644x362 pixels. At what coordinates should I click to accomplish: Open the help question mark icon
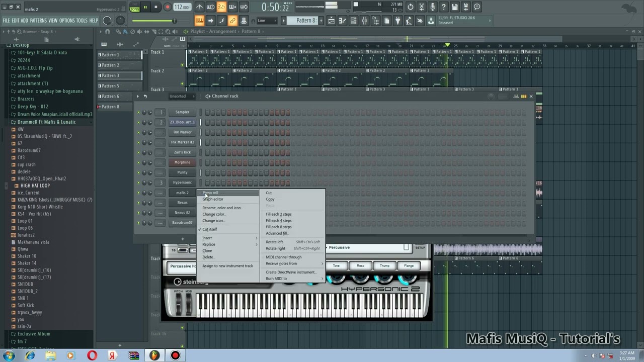444,7
